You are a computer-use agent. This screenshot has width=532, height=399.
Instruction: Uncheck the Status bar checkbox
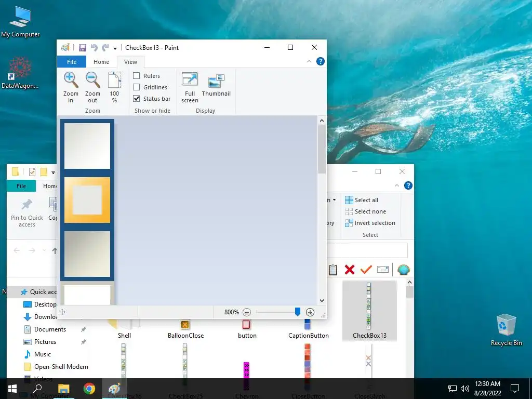pyautogui.click(x=137, y=99)
